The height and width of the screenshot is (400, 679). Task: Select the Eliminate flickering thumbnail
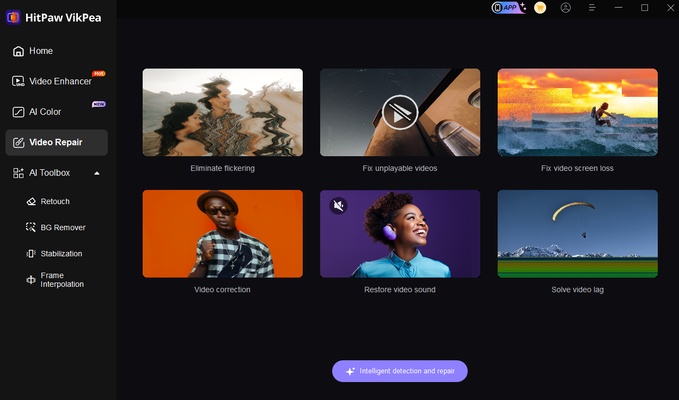(x=222, y=113)
